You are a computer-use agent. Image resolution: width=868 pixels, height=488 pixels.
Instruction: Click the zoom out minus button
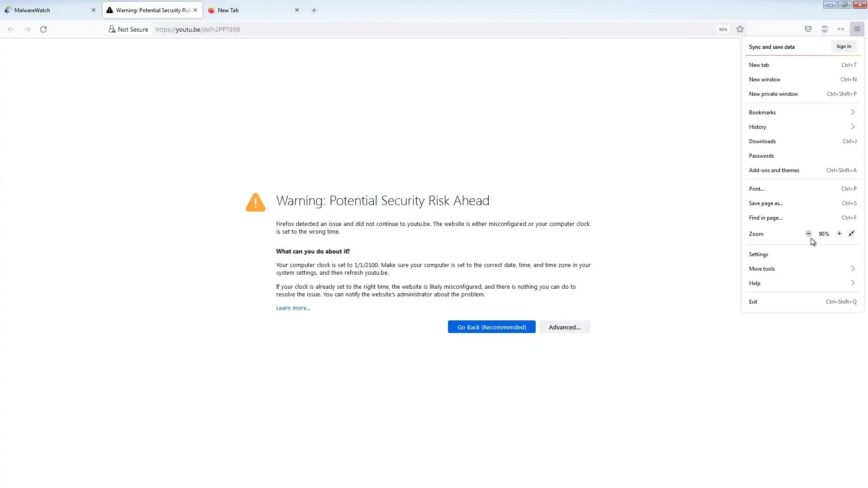(x=808, y=234)
